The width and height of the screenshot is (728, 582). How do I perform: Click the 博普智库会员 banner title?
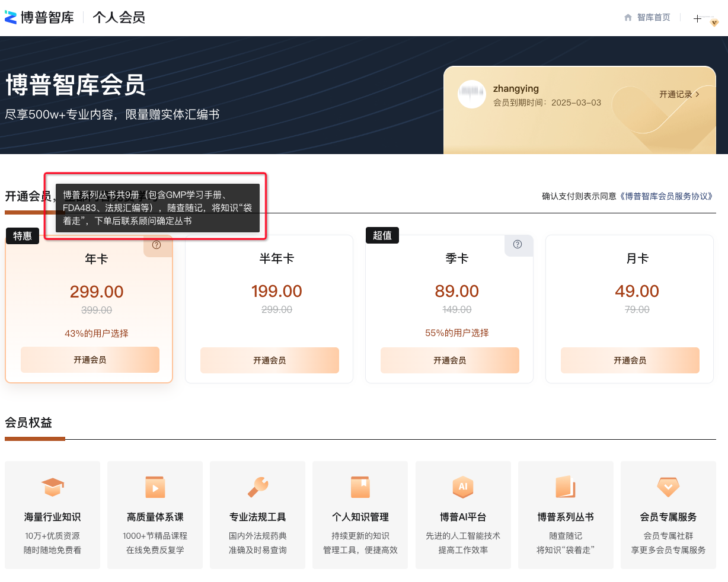tap(75, 85)
